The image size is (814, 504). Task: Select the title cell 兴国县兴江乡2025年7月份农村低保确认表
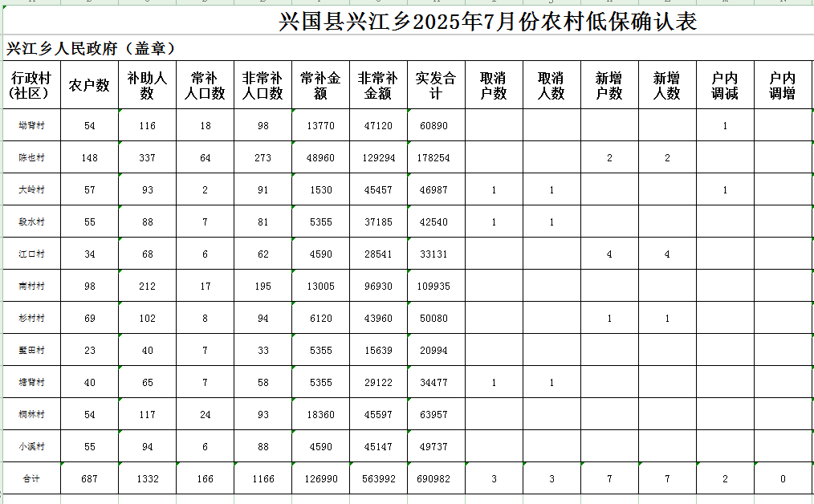(488, 22)
